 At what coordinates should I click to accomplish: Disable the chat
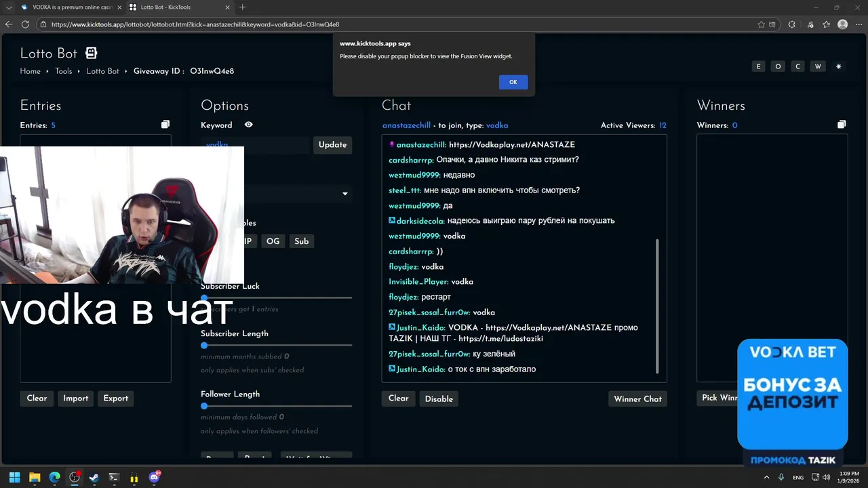[439, 399]
